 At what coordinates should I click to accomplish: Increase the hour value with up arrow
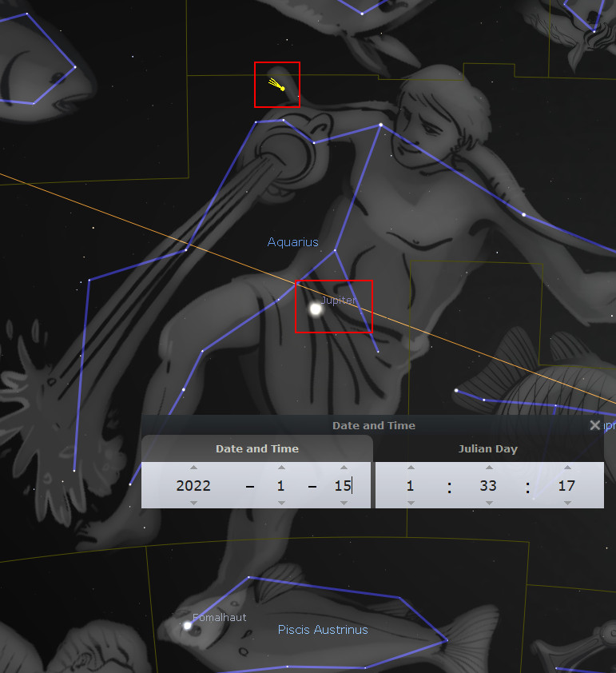coord(411,468)
